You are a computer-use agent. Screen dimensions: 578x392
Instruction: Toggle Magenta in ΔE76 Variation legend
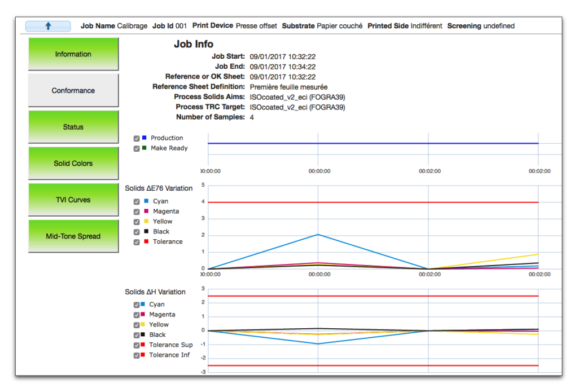click(137, 212)
